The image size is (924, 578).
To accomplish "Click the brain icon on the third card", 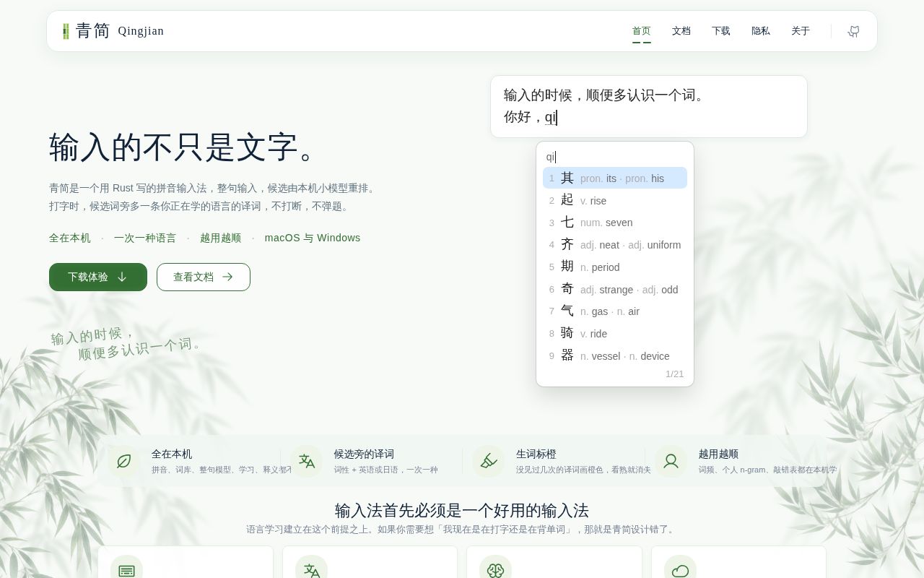I will pyautogui.click(x=495, y=571).
